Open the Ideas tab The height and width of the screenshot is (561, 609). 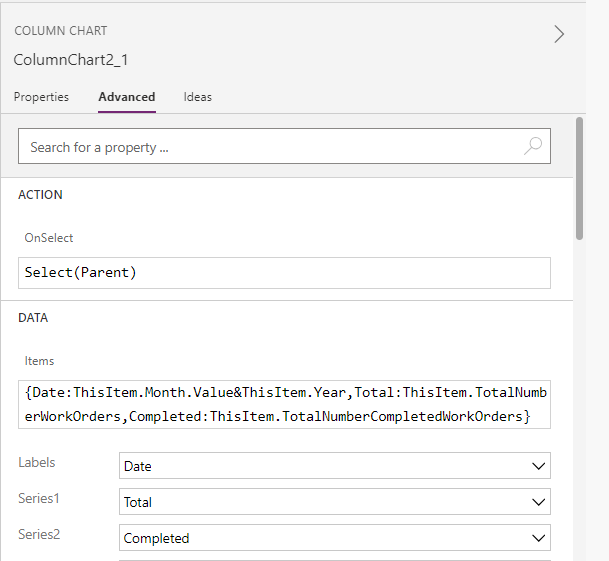tap(198, 97)
